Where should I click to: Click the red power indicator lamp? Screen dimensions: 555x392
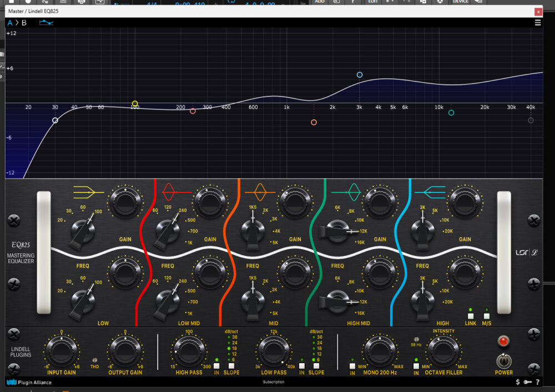tap(503, 341)
